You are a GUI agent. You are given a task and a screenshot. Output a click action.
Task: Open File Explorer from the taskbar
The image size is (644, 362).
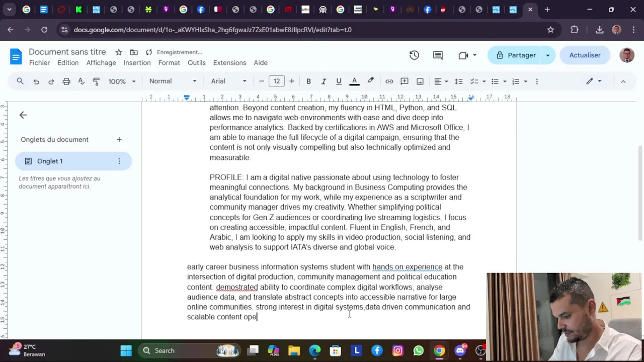[294, 350]
